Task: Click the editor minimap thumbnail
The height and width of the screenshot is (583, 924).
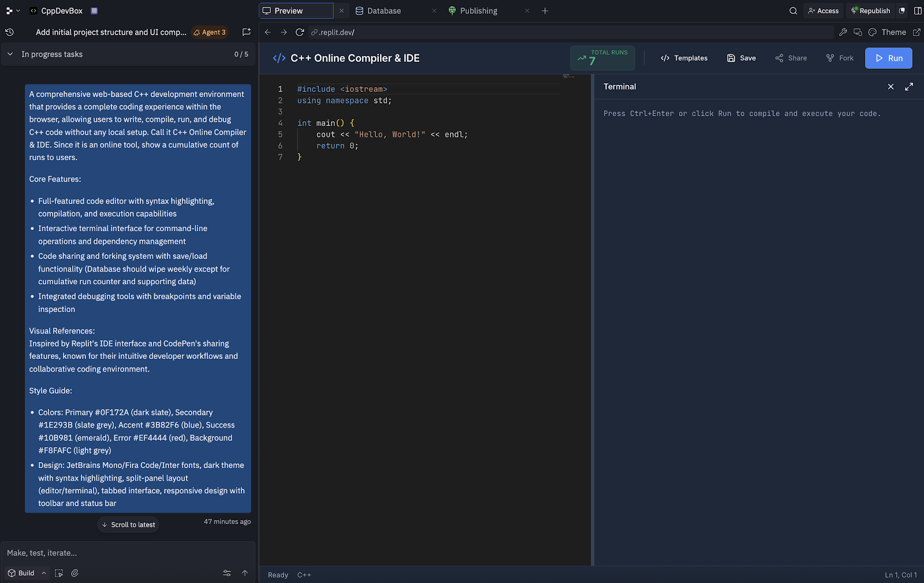Action: click(x=569, y=76)
